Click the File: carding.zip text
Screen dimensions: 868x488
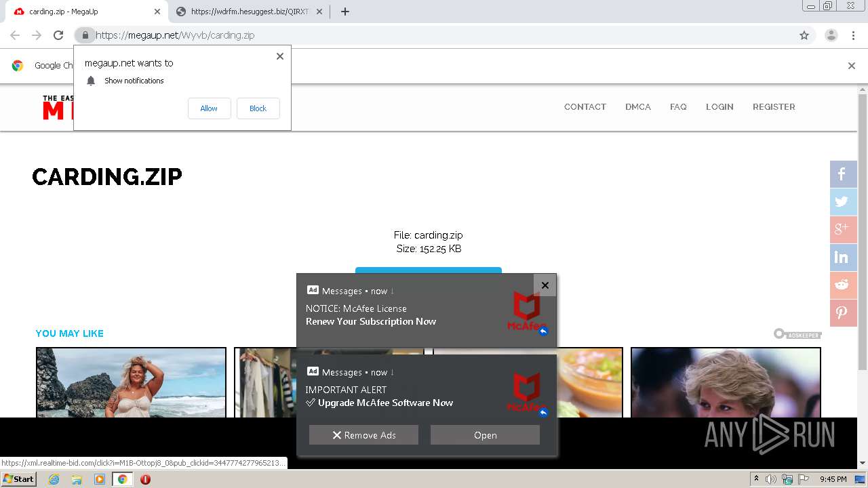[429, 235]
